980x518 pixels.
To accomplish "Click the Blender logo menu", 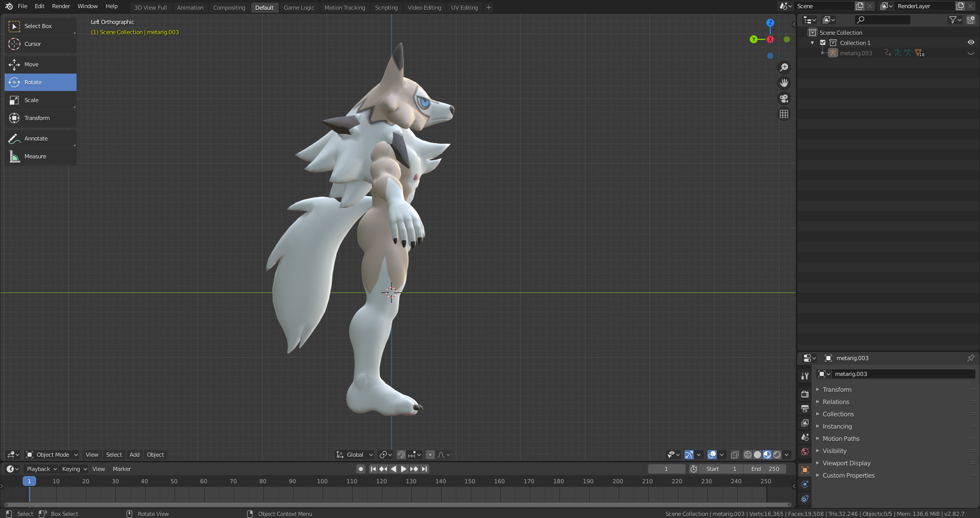I will (x=9, y=6).
